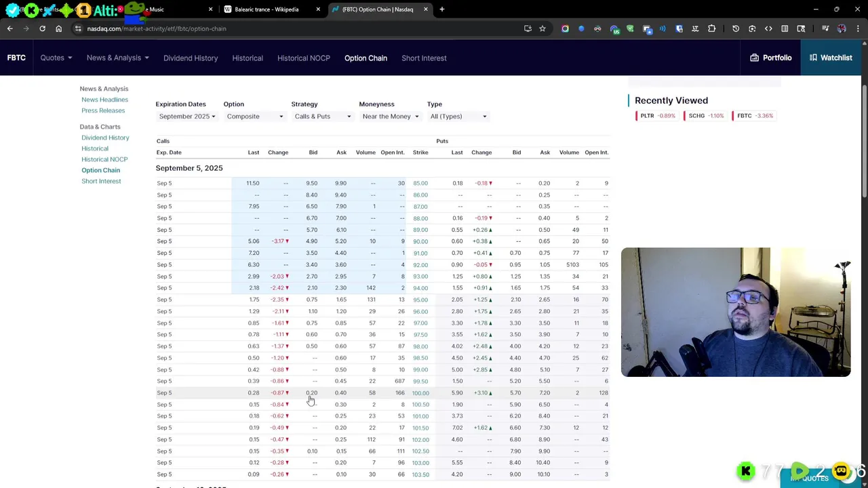
Task: Click call open interest 687 at strike 99.50
Action: click(x=399, y=381)
